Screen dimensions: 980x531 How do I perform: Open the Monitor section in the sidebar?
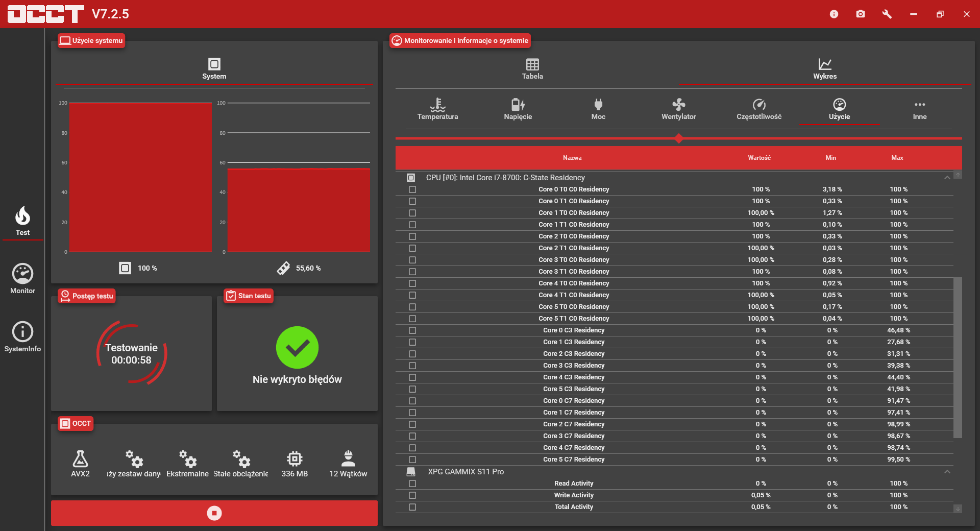click(22, 279)
